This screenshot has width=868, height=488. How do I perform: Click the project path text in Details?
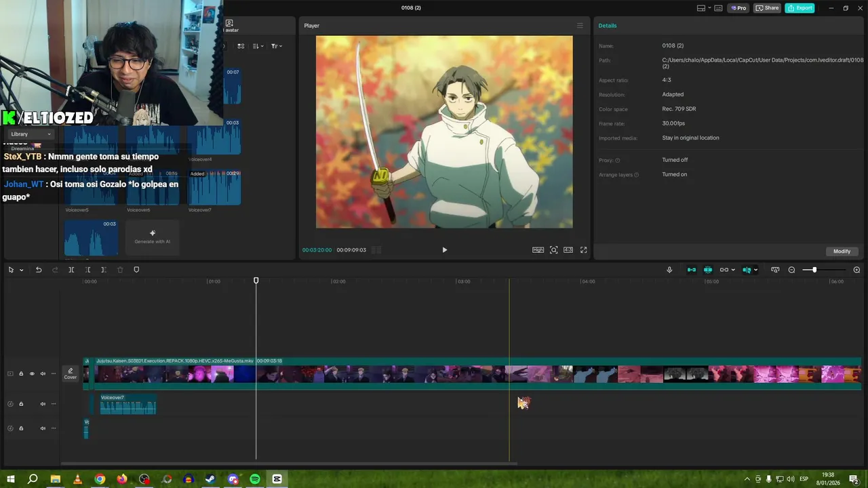click(763, 63)
